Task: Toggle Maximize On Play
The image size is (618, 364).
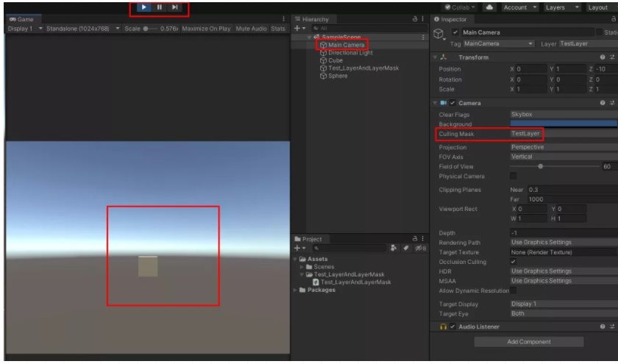Action: [206, 29]
